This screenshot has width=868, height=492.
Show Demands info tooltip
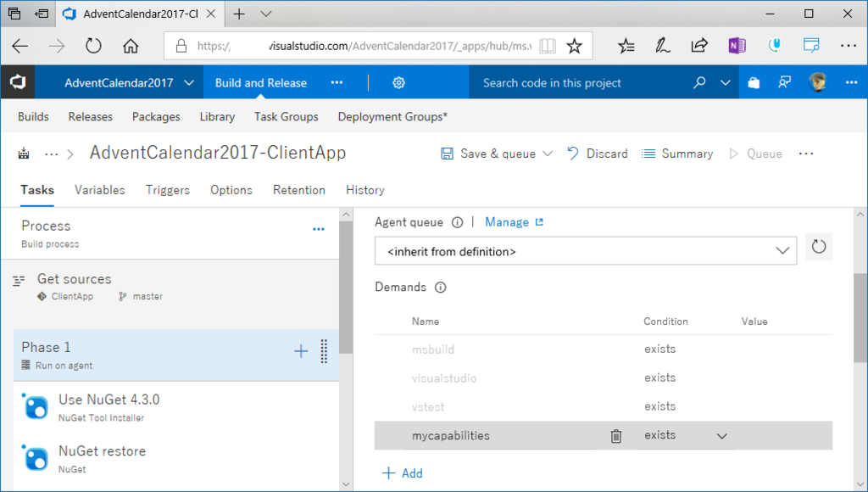(x=440, y=288)
